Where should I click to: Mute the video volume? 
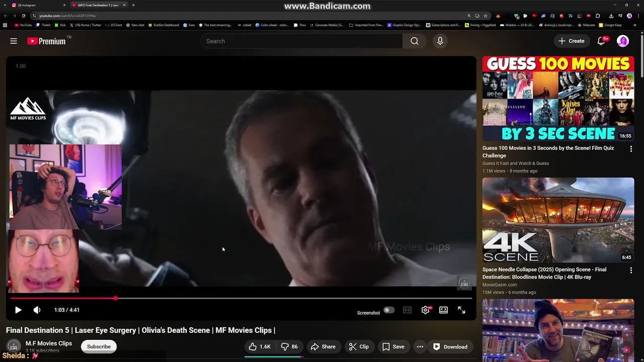(37, 310)
